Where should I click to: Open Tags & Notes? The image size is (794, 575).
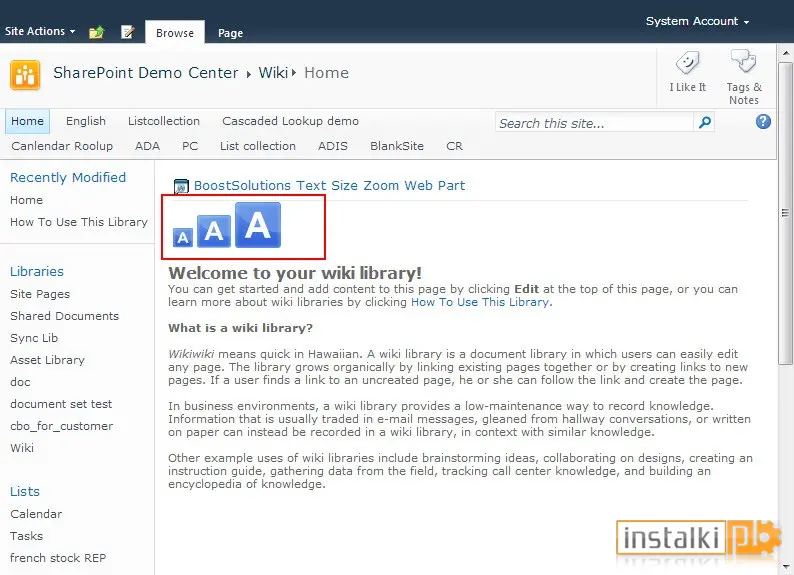click(x=743, y=76)
